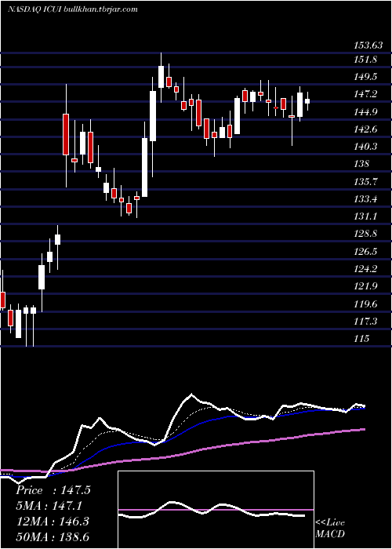Click the NASDAQ ICUI chart title
The height and width of the screenshot is (549, 392).
point(73,9)
